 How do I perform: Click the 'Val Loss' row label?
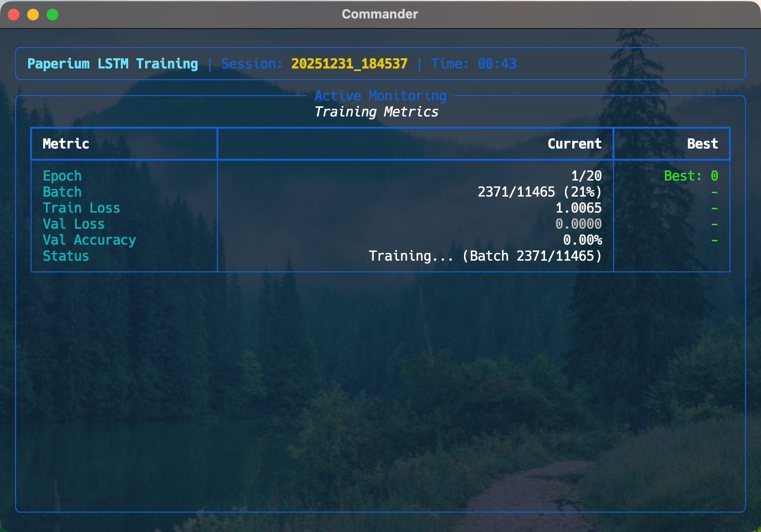coord(74,224)
